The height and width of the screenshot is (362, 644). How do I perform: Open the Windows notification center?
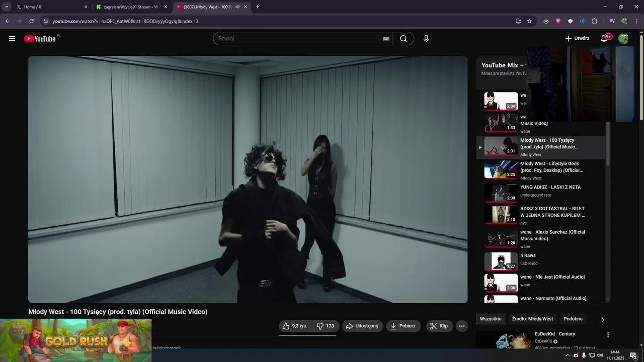pos(634,355)
